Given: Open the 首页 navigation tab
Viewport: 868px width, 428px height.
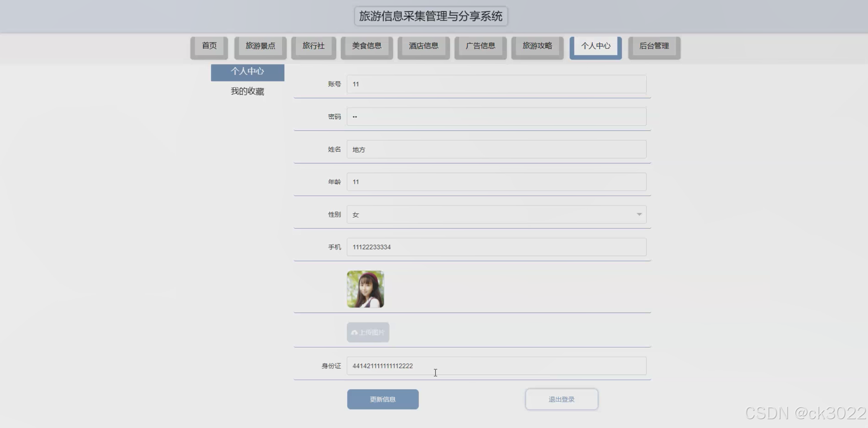Looking at the screenshot, I should pyautogui.click(x=209, y=46).
